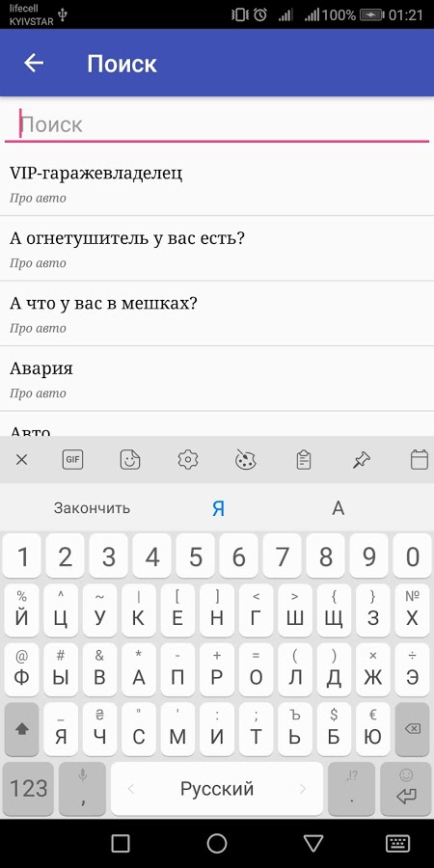Image resolution: width=434 pixels, height=868 pixels.
Task: Select the suggestion "Я"
Action: pyautogui.click(x=218, y=508)
